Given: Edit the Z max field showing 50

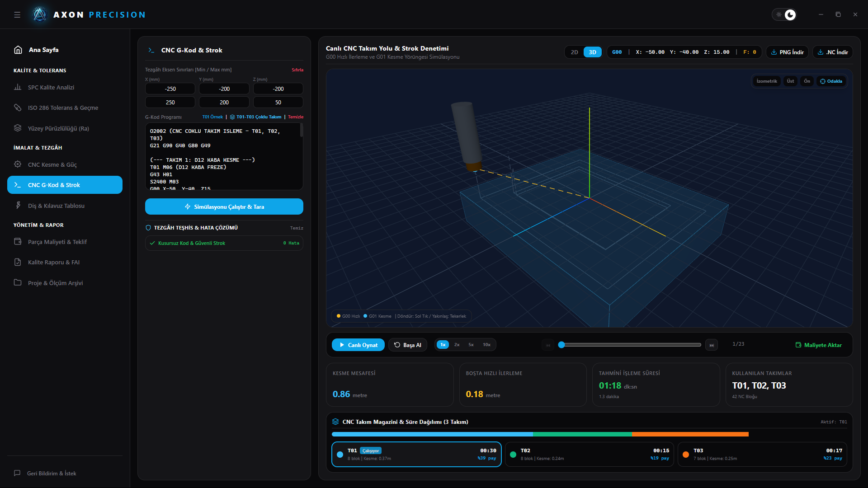Looking at the screenshot, I should [278, 103].
